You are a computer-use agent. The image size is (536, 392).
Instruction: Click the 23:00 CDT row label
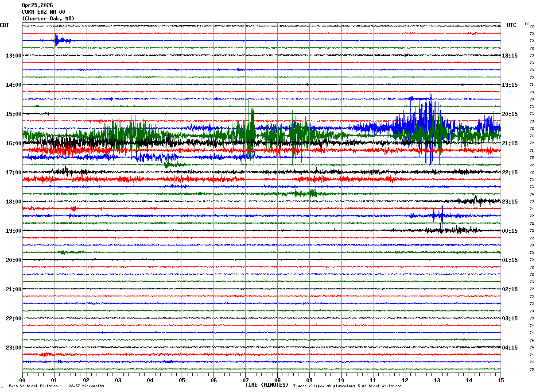(x=13, y=347)
